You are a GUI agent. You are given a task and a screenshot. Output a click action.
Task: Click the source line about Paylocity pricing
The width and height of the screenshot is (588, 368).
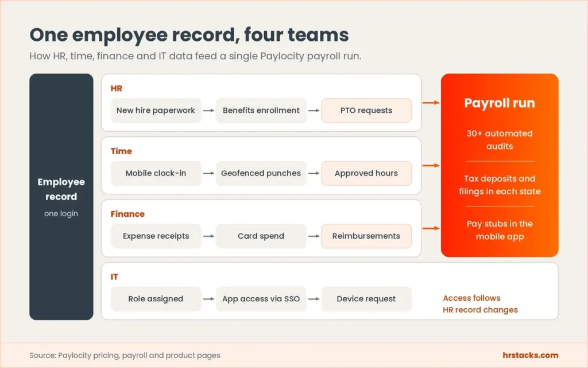pyautogui.click(x=125, y=355)
